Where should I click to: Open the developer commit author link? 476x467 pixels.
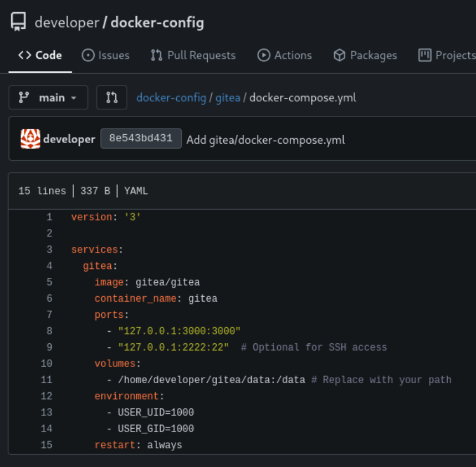pyautogui.click(x=69, y=139)
